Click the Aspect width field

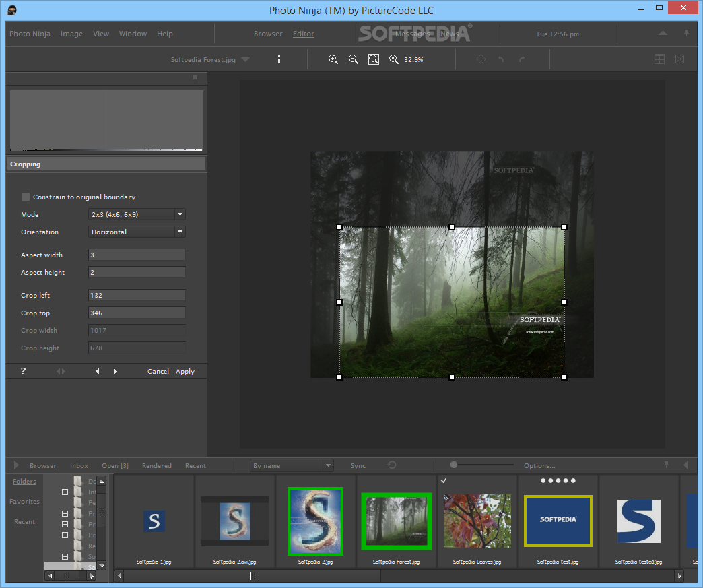pyautogui.click(x=137, y=255)
